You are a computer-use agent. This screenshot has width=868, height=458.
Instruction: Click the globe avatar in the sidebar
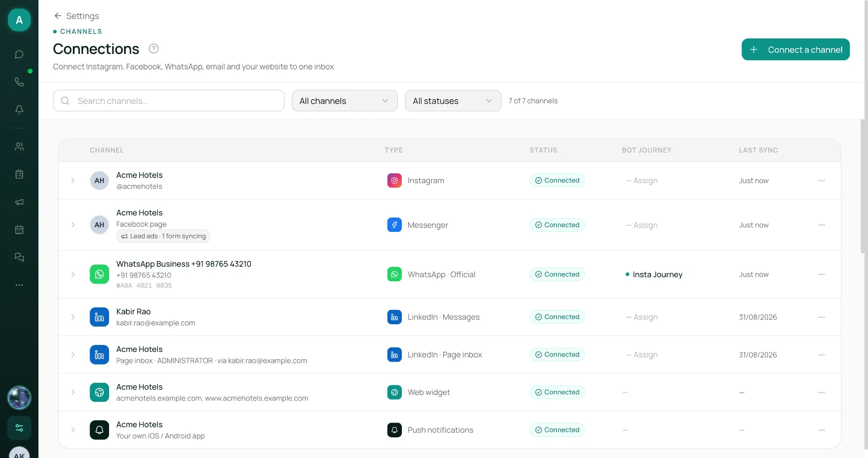[x=19, y=397]
